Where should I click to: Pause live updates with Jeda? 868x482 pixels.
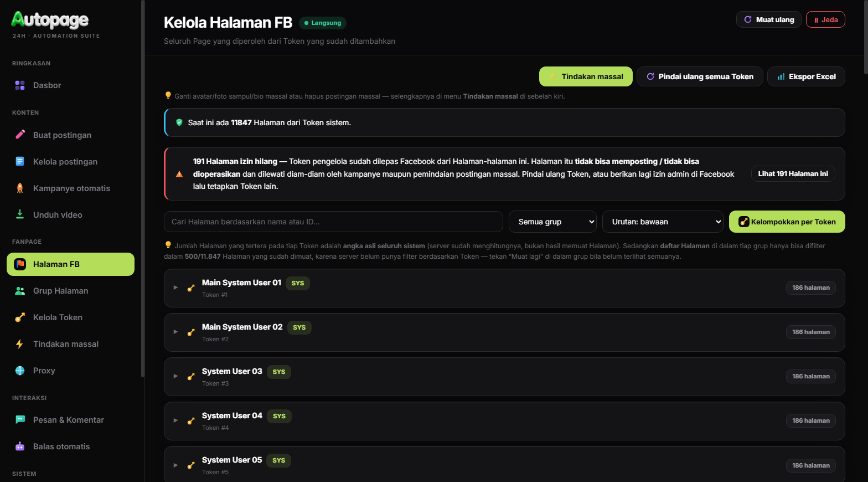point(825,19)
